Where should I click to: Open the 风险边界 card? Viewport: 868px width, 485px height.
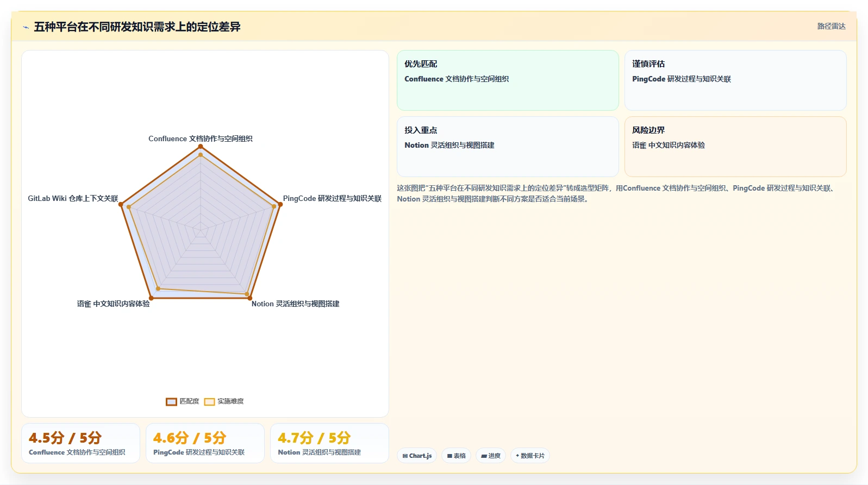click(735, 147)
